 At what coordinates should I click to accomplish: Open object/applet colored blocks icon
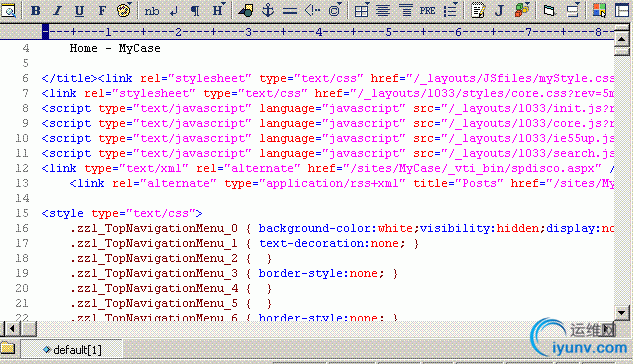[521, 10]
